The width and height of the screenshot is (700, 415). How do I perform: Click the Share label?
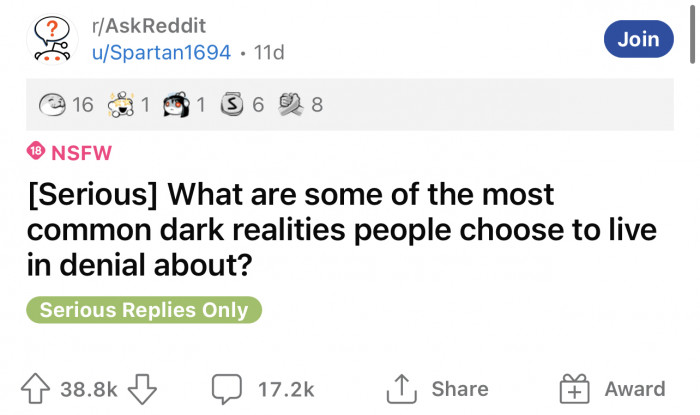coord(460,389)
